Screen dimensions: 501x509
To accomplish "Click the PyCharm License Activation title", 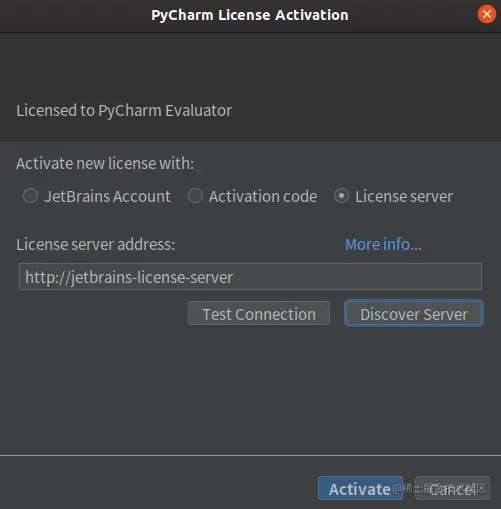I will pyautogui.click(x=250, y=15).
